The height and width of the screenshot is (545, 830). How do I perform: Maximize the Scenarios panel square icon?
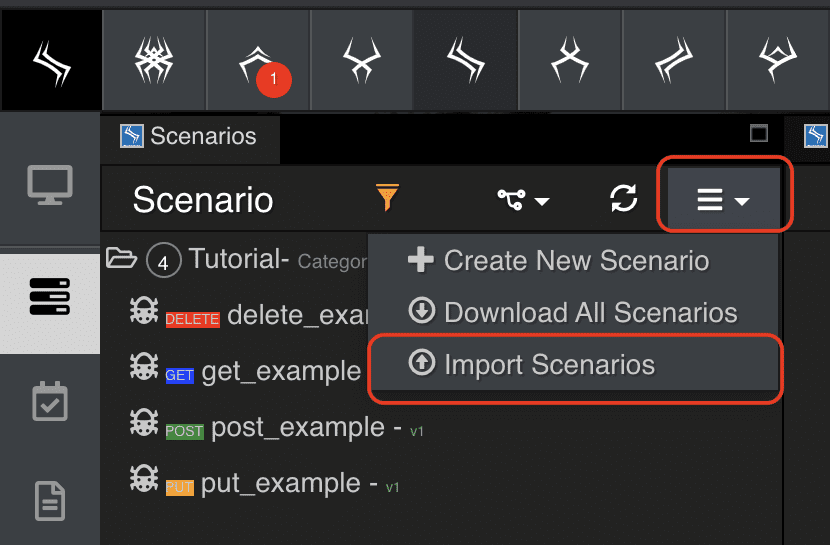pyautogui.click(x=759, y=133)
